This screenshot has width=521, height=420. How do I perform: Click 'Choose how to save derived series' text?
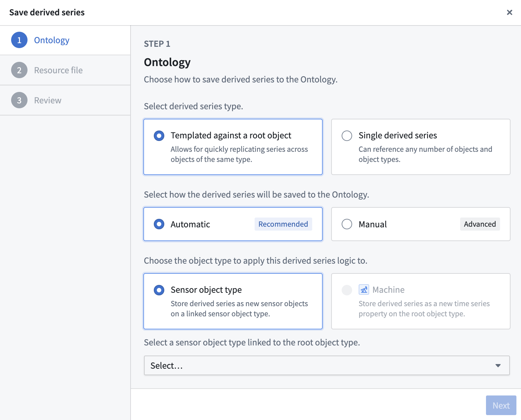point(241,79)
